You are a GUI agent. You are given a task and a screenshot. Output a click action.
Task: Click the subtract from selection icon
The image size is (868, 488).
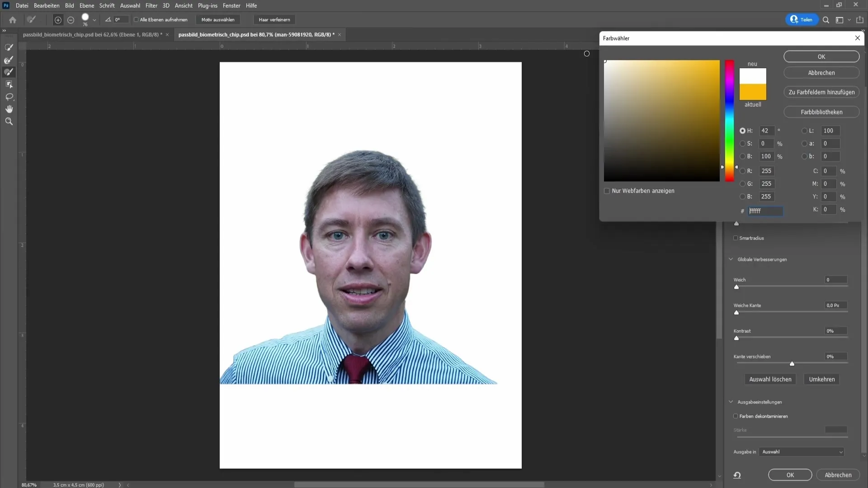click(71, 20)
